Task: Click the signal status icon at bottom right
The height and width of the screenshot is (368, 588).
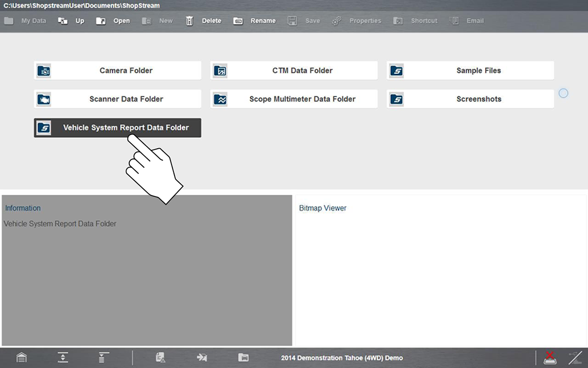Action: 574,358
